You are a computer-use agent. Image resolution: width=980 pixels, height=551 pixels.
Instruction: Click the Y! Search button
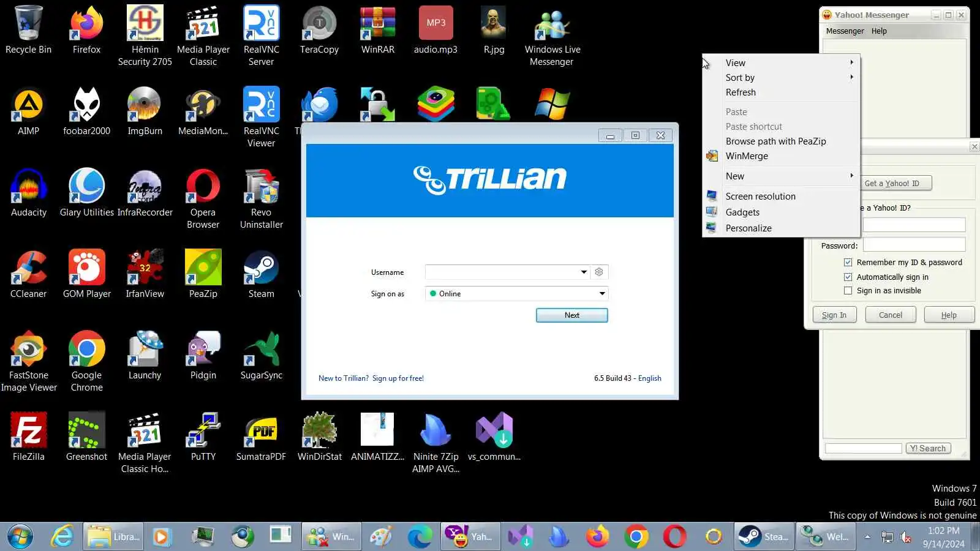[x=928, y=448]
